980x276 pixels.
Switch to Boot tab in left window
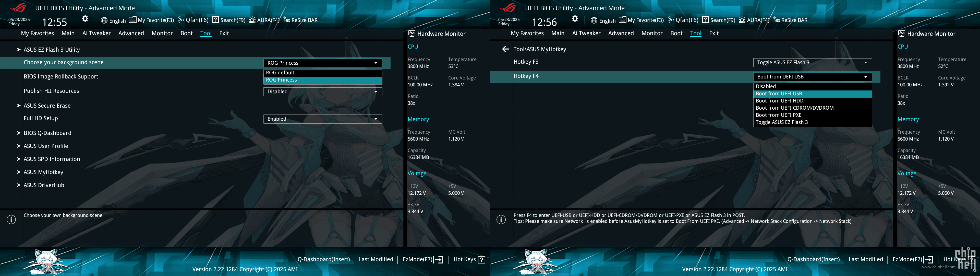click(186, 33)
